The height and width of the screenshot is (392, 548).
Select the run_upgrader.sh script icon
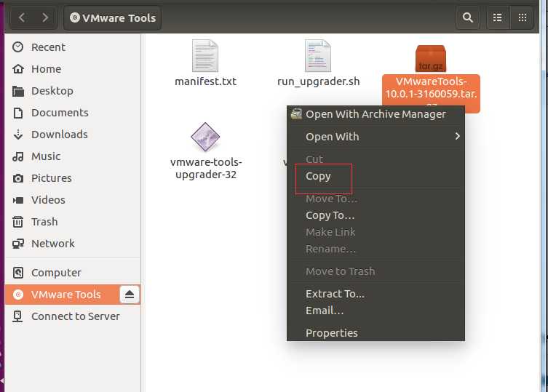coord(318,56)
